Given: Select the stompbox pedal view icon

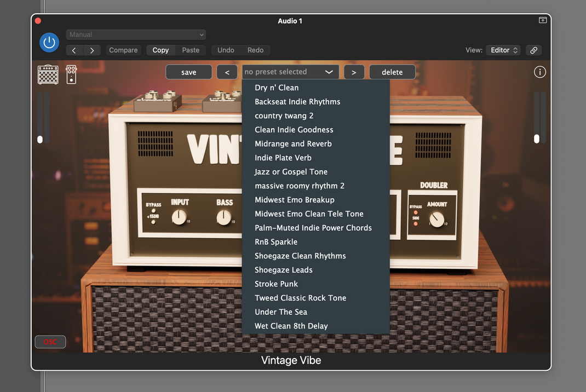Looking at the screenshot, I should [x=71, y=74].
